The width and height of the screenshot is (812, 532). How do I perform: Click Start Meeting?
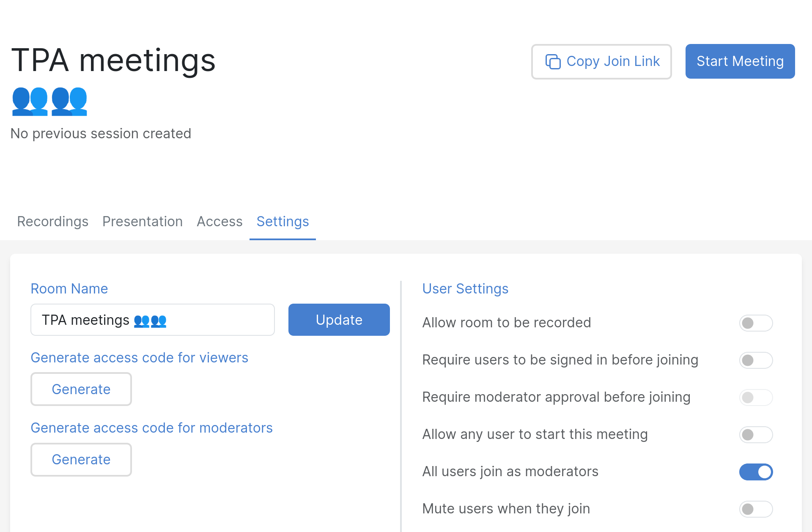[740, 61]
